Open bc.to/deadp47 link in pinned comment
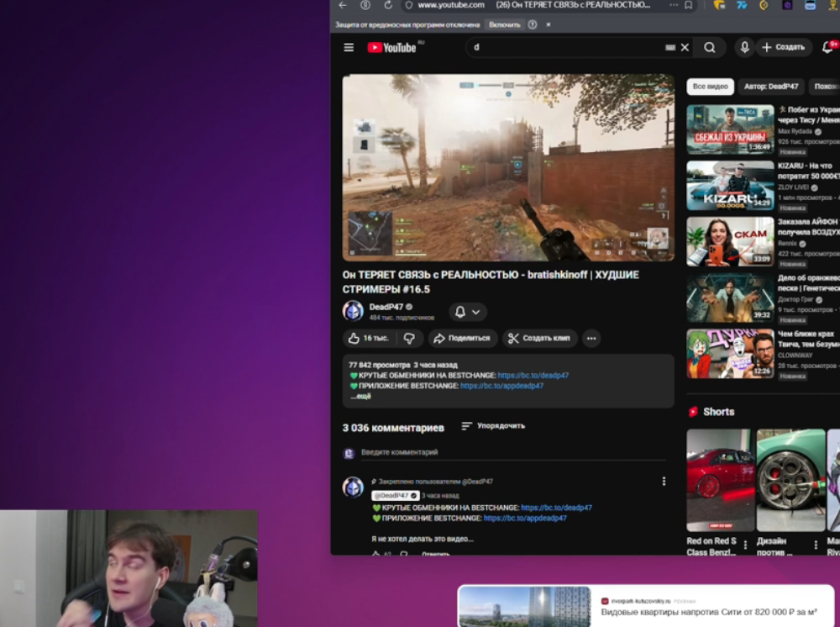The height and width of the screenshot is (627, 840). pos(556,508)
